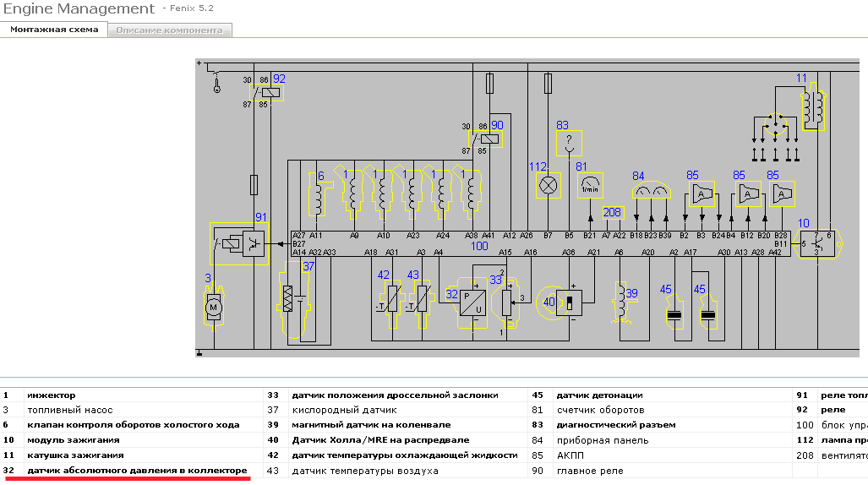Select the tachometer symbol 81

click(x=590, y=186)
